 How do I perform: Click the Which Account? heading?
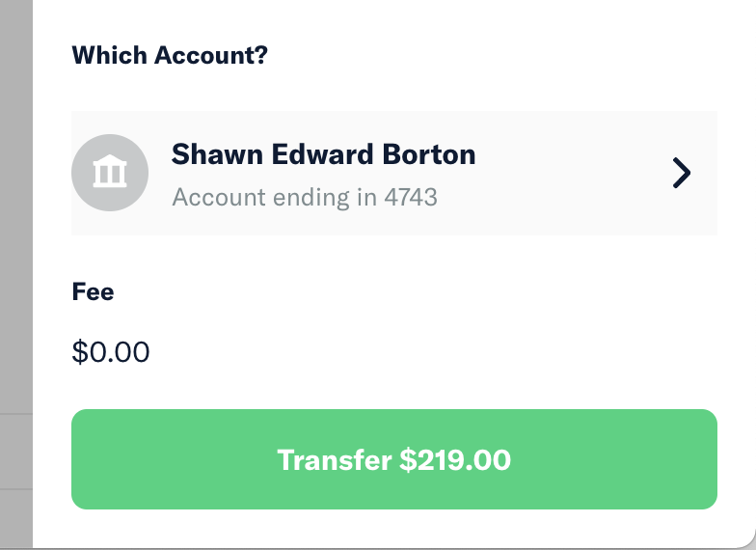pyautogui.click(x=170, y=55)
